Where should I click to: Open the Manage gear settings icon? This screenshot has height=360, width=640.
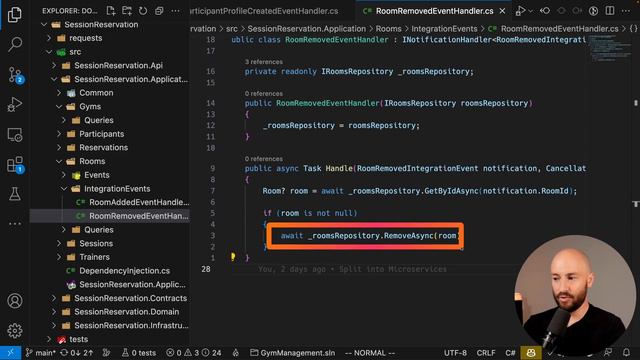pos(15,330)
